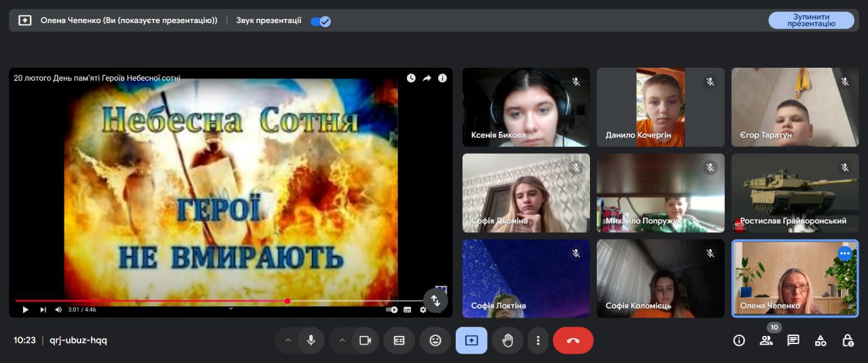The height and width of the screenshot is (363, 868).
Task: Show the participants list
Action: pos(766,341)
